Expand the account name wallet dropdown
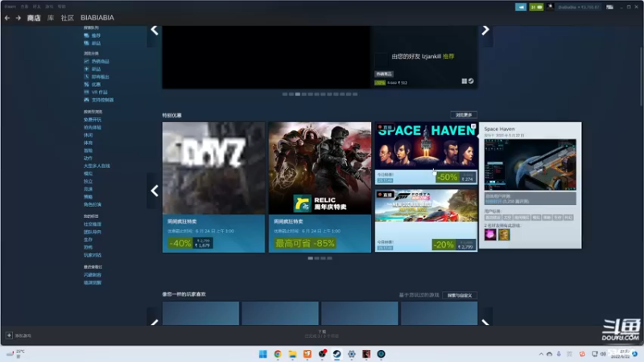This screenshot has height=362, width=644. pyautogui.click(x=579, y=7)
